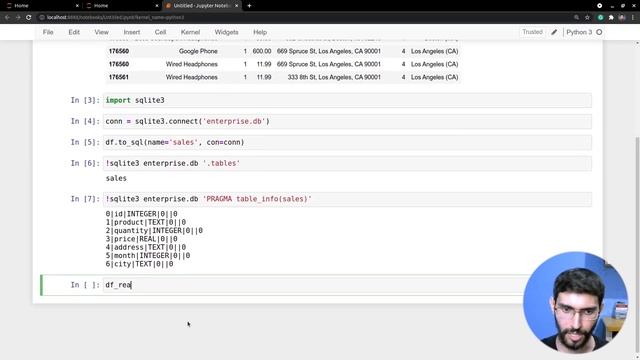Click output line '5|month|INTEGER|0||0'
The image size is (640, 360).
pyautogui.click(x=148, y=256)
